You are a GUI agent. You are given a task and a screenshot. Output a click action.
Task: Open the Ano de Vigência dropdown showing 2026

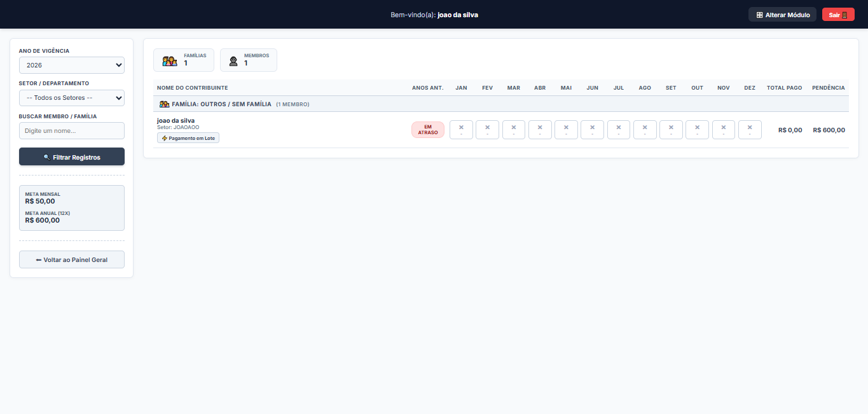pos(72,65)
